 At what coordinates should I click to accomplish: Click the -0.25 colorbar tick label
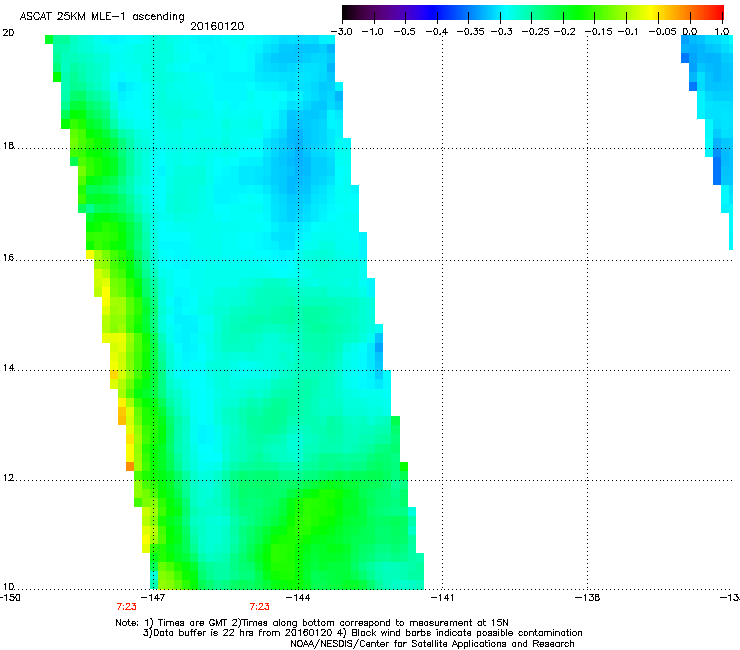(535, 32)
